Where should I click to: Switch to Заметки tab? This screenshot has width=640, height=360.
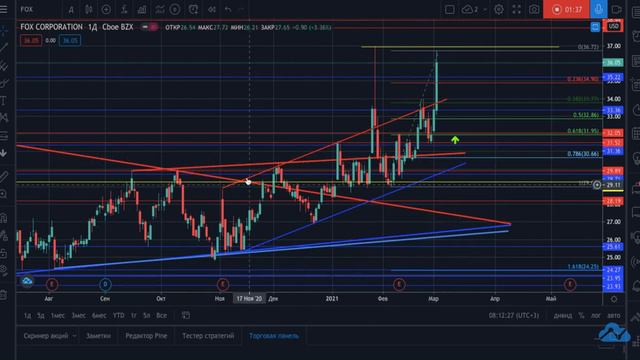(98, 336)
